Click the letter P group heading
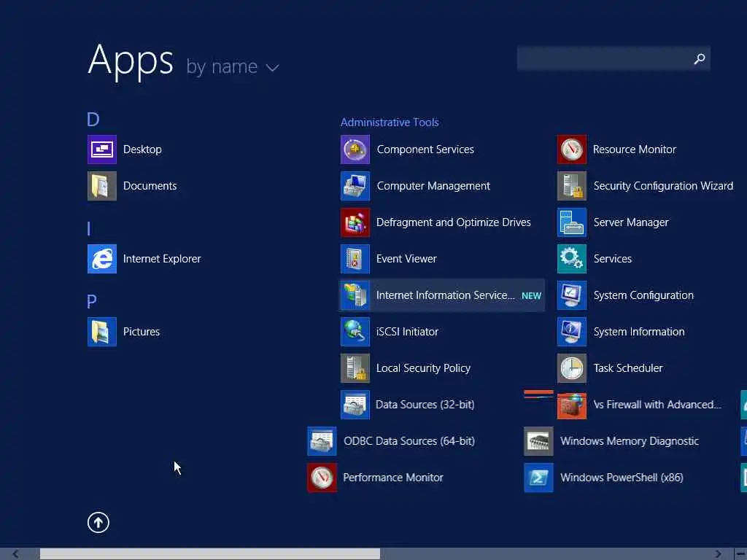Viewport: 747px width, 560px height. click(x=92, y=301)
